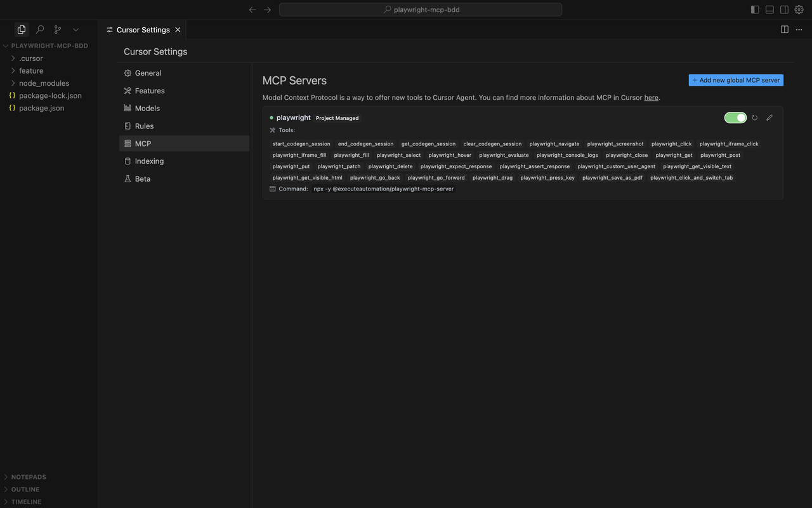The height and width of the screenshot is (508, 812).
Task: Click the playwright_post tool tag
Action: 720,156
